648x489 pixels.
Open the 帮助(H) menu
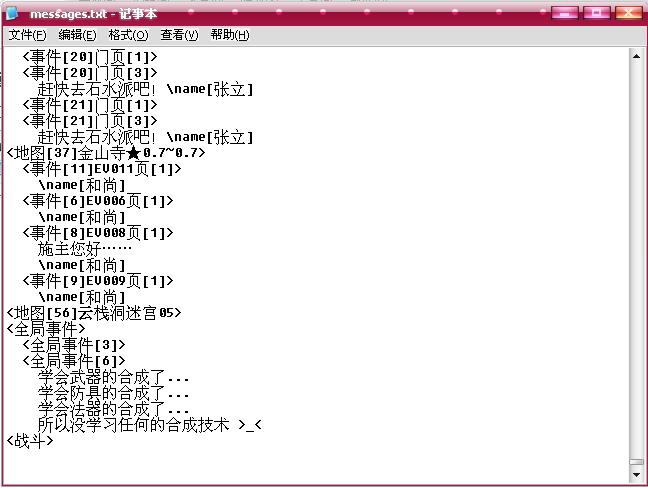tap(230, 35)
